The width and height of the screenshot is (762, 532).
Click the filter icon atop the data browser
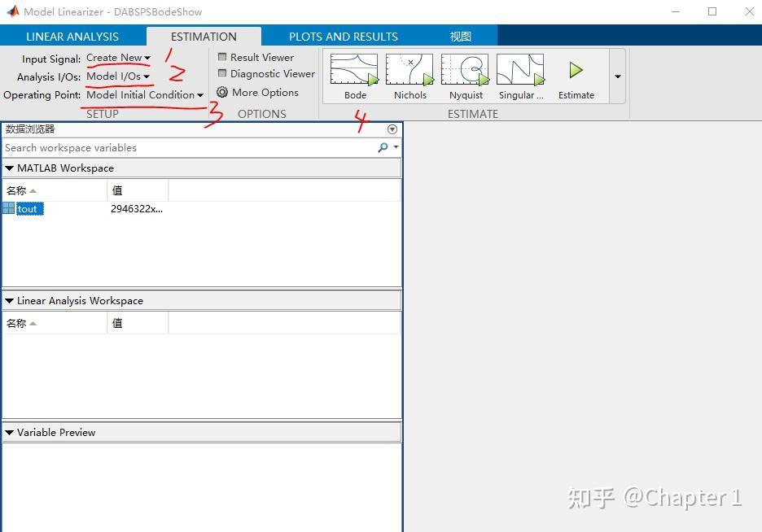[x=392, y=129]
